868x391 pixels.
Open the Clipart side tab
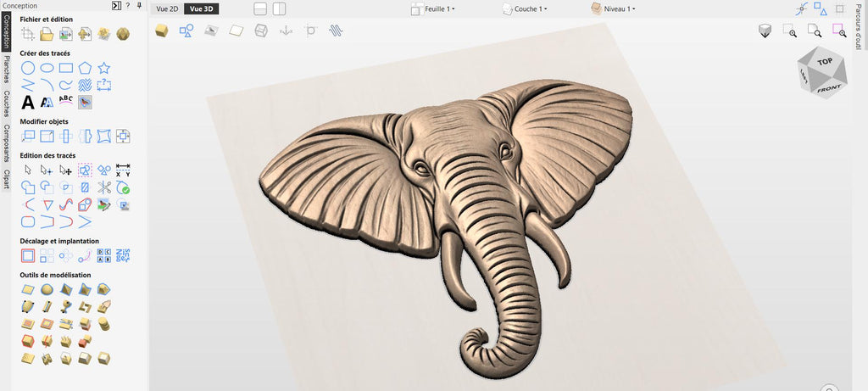tap(6, 180)
